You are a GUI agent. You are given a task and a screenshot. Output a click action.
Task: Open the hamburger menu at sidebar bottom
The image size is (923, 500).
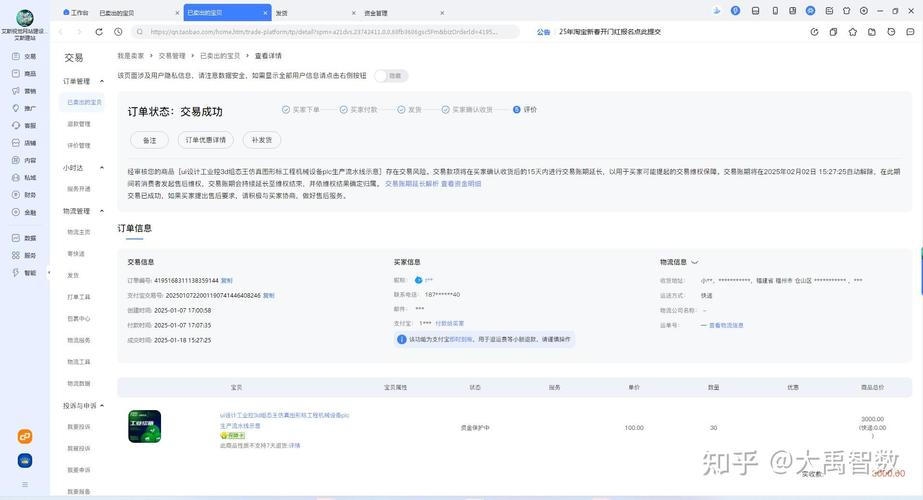click(x=25, y=484)
